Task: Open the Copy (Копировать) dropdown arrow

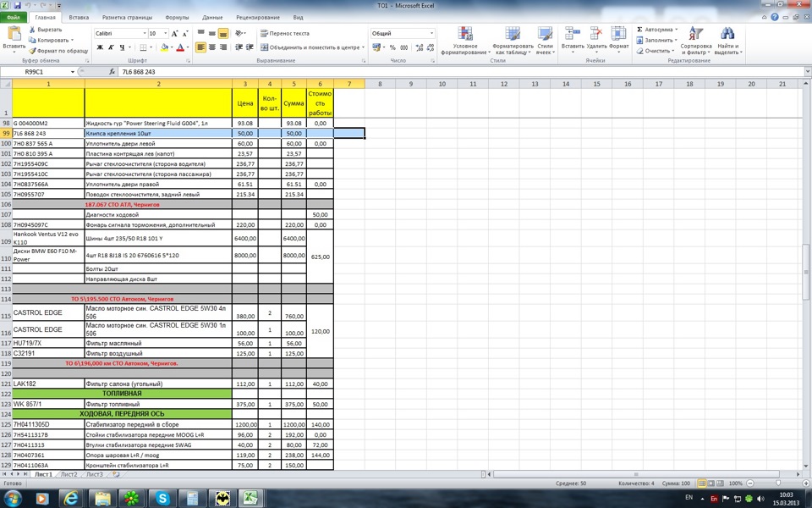Action: point(72,40)
